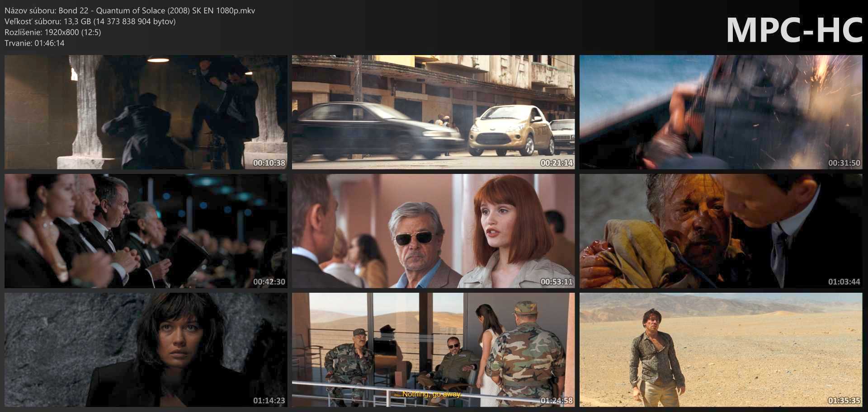
Task: Click the 00:21:14 timestamp label
Action: click(x=557, y=163)
